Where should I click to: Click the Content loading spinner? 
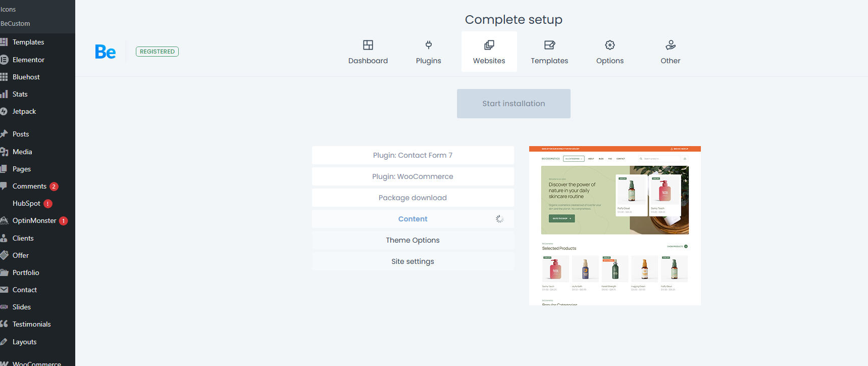[499, 219]
